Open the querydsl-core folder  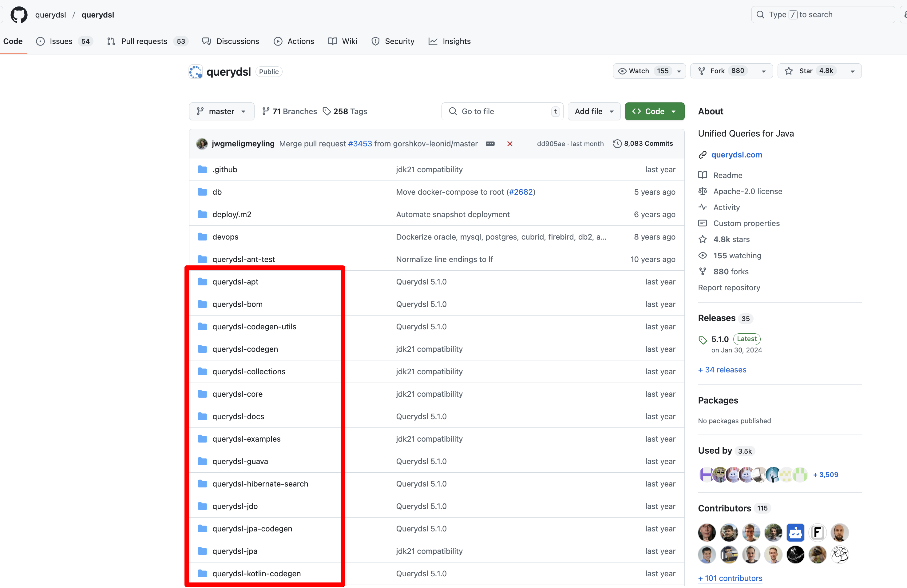click(x=237, y=394)
